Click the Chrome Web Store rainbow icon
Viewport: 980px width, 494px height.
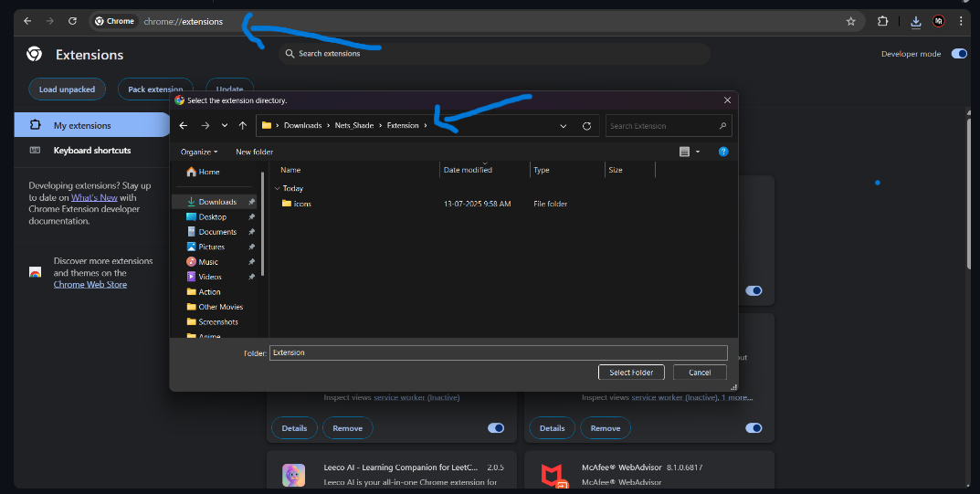click(35, 272)
